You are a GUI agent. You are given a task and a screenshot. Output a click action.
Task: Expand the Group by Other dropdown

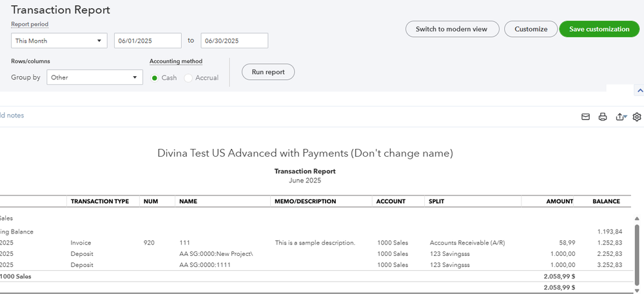95,77
